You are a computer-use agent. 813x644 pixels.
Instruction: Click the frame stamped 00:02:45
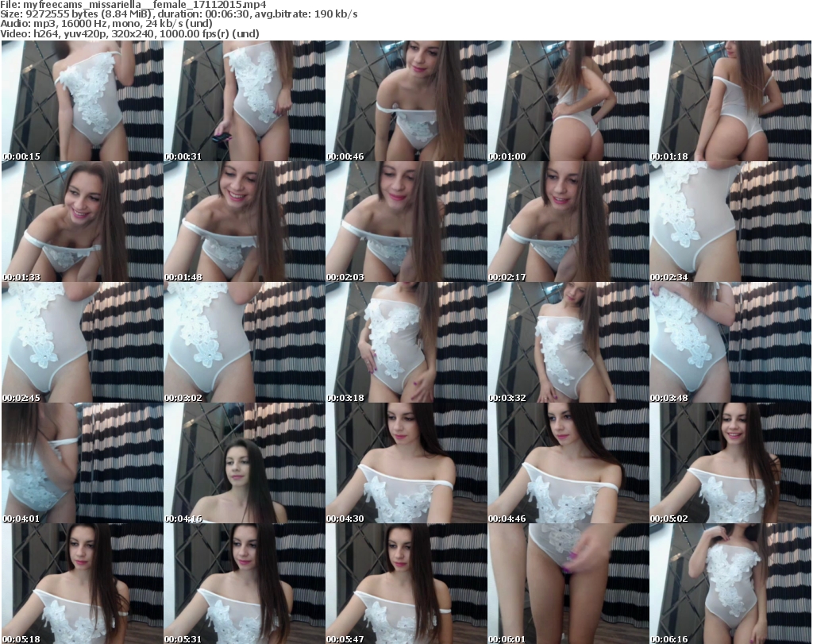(83, 343)
